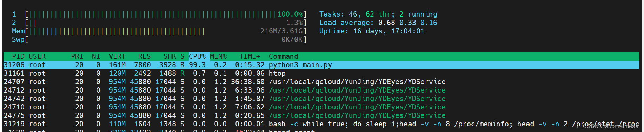Click the 3928 SHR value
Image resolution: width=644 pixels, height=132 pixels.
[168, 65]
